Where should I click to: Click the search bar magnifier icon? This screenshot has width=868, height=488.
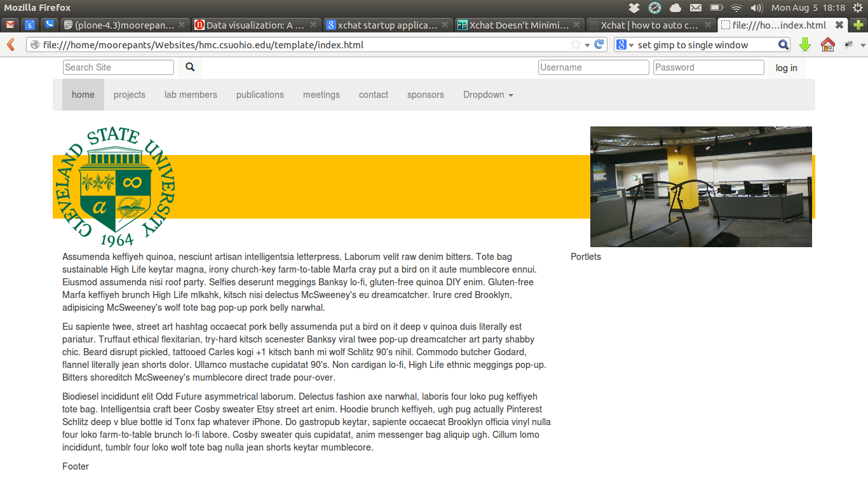tap(783, 44)
